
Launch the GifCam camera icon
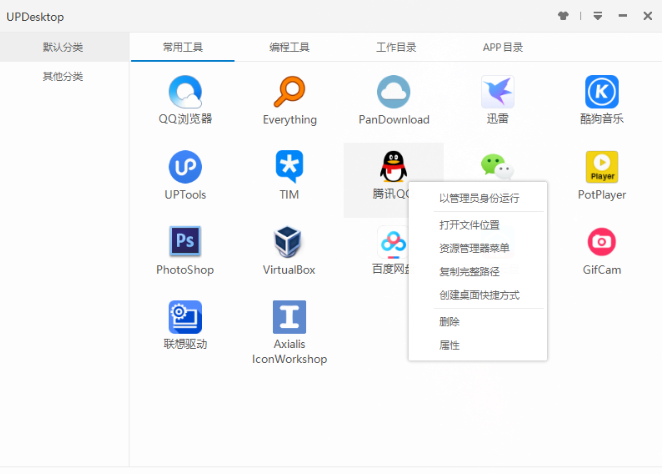click(602, 242)
